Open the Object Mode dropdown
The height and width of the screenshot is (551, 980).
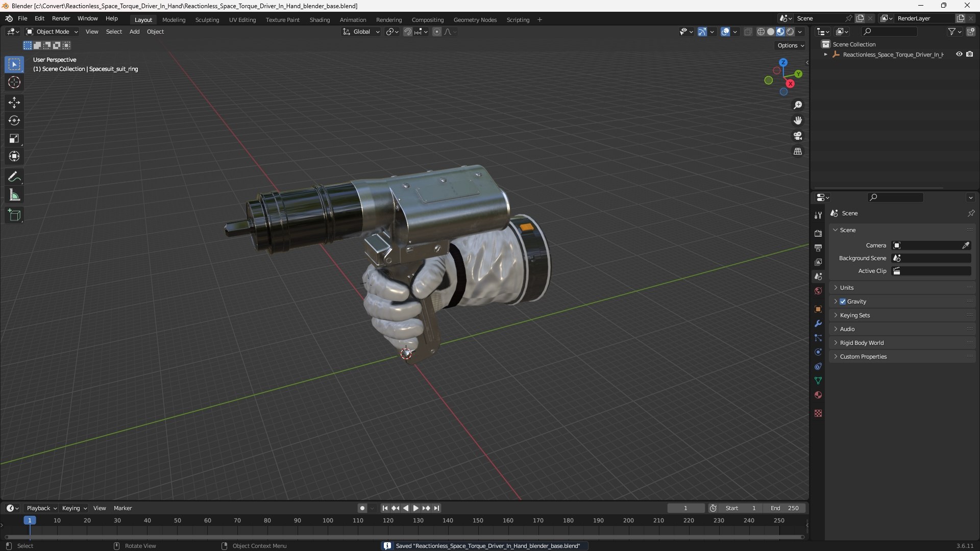[52, 32]
